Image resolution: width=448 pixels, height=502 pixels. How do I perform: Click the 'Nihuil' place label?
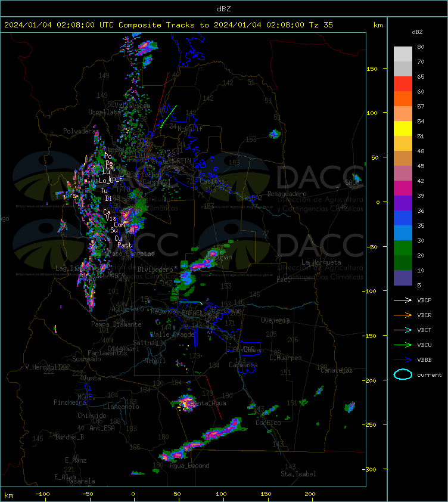point(154,361)
